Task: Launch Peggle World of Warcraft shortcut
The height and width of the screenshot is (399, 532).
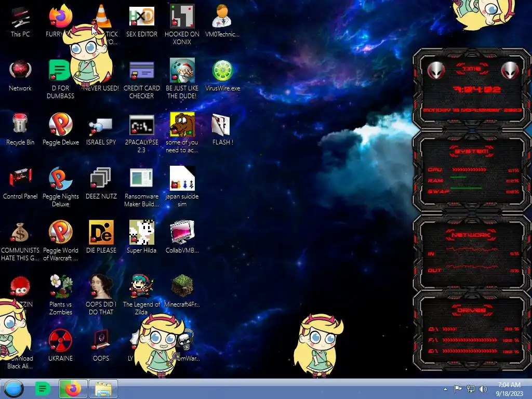Action: (x=60, y=241)
